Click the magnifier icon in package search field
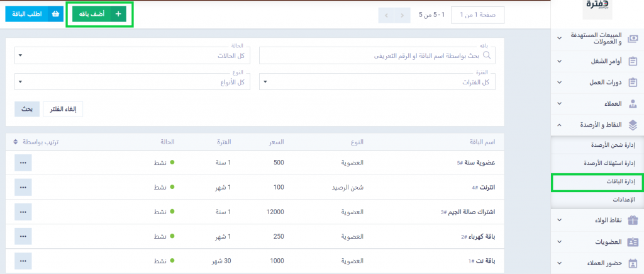 487,55
